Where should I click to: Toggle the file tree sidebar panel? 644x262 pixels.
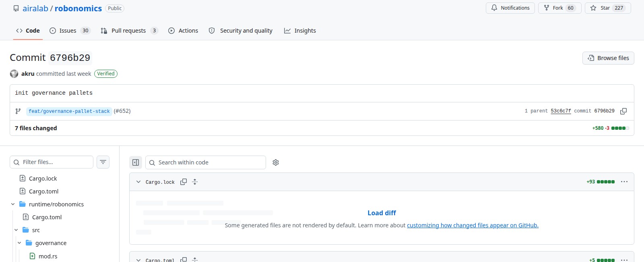tap(136, 162)
